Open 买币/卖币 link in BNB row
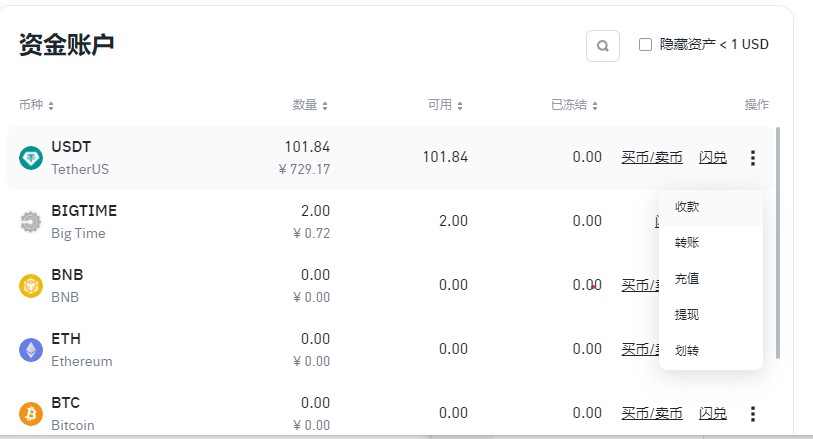 point(640,285)
